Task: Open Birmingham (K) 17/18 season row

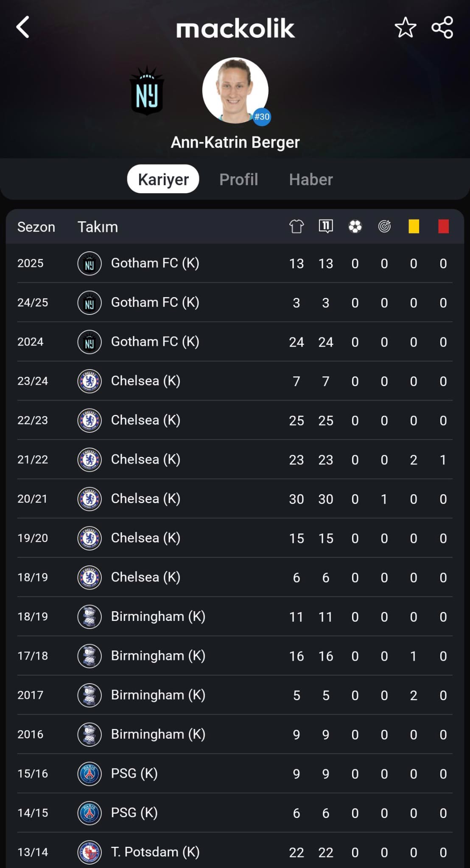Action: 235,656
